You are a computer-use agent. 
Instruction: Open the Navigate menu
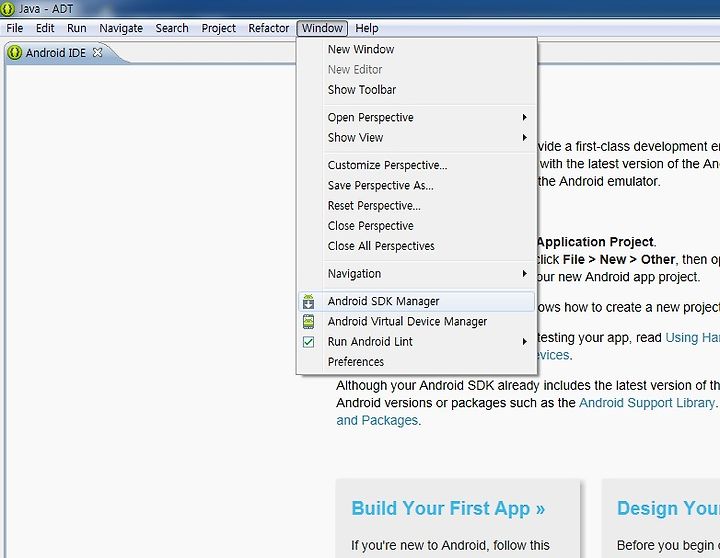(121, 28)
